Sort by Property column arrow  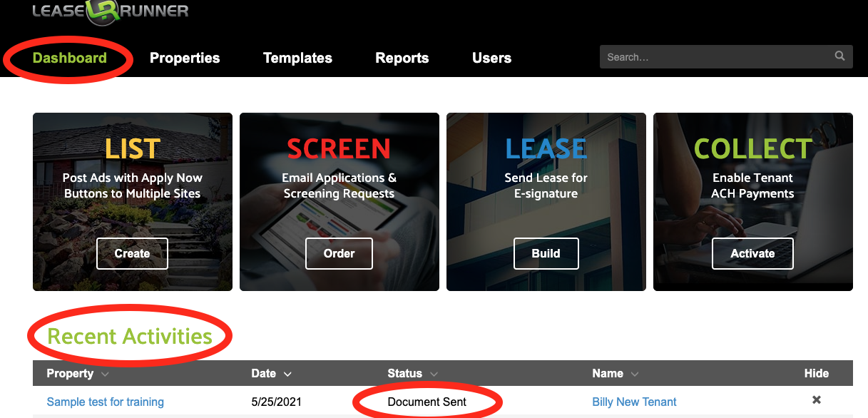pos(105,374)
